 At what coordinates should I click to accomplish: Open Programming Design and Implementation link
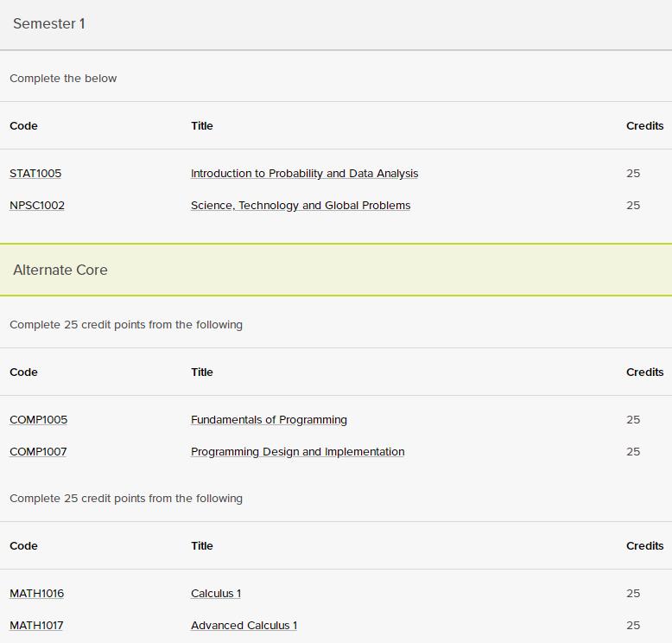pos(297,452)
